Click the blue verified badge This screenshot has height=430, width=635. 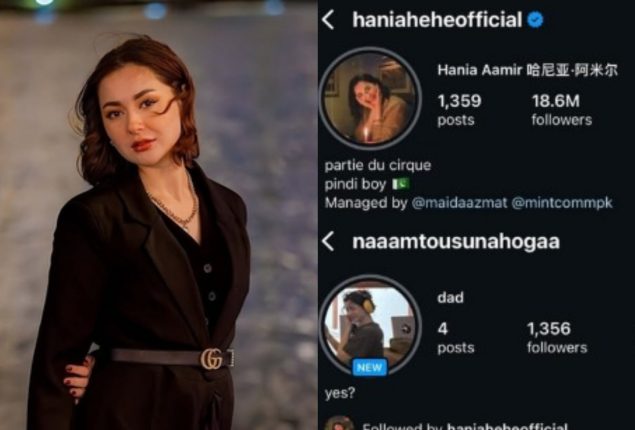click(x=535, y=20)
